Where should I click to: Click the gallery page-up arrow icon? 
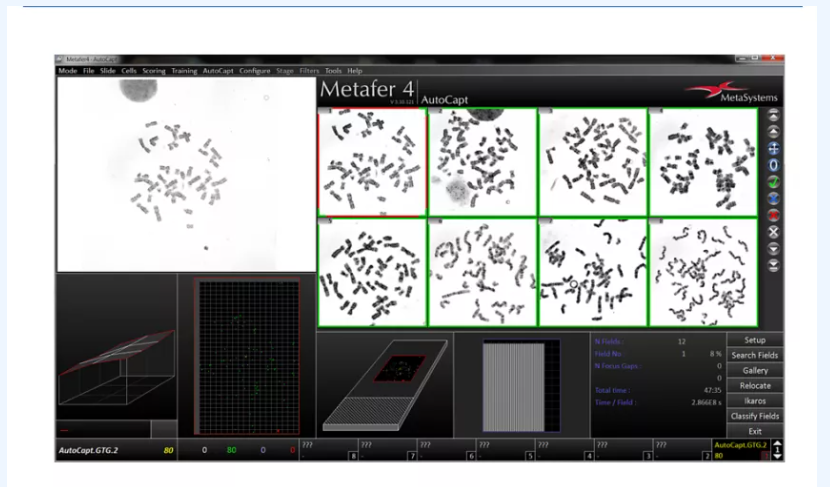click(x=773, y=132)
